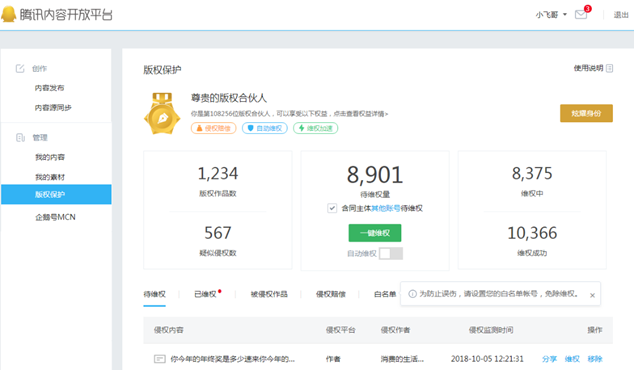Click the 自动维权 blue shield tag
Image resolution: width=634 pixels, height=370 pixels.
click(265, 128)
